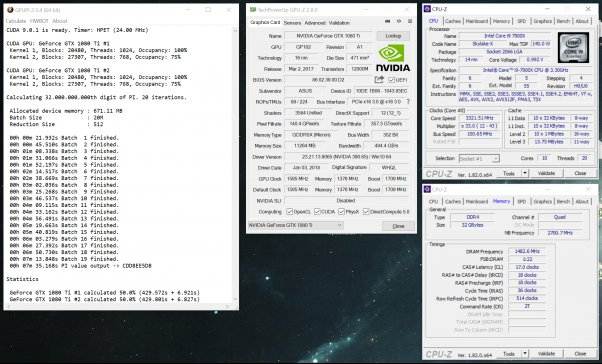
Task: Open SPD tab in lower CPU-Z window
Action: (x=521, y=202)
